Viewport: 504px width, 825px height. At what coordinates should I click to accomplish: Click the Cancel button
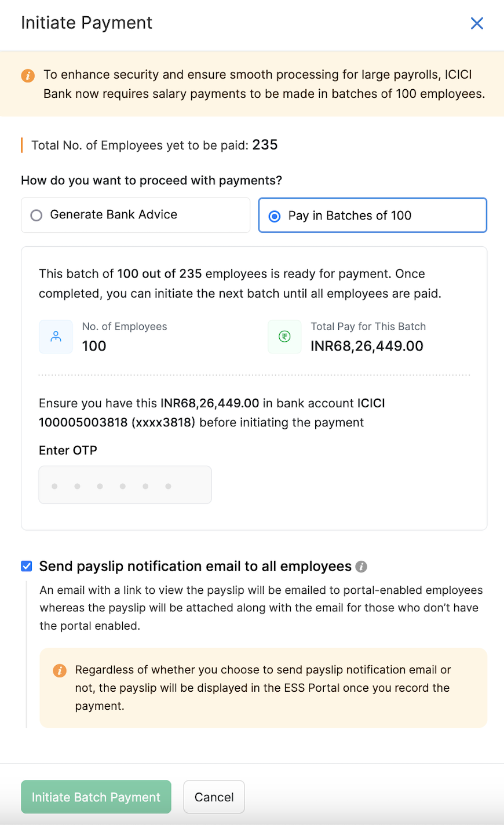coord(214,797)
